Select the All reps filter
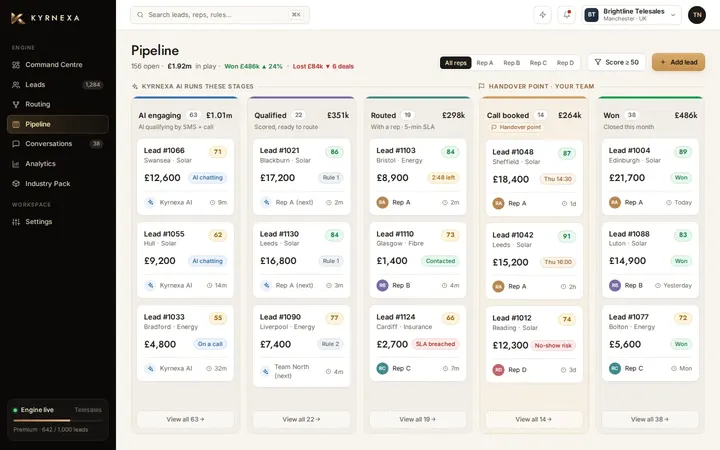 (x=456, y=63)
